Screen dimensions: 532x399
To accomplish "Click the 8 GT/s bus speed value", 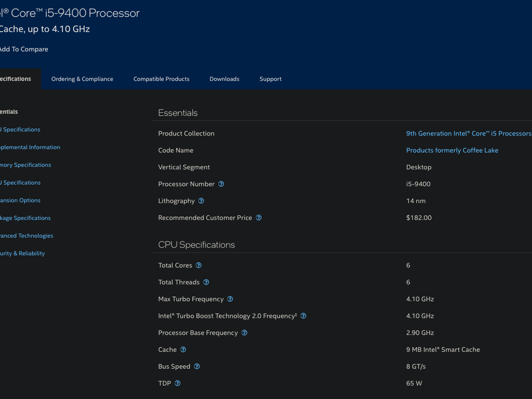I will tap(416, 367).
